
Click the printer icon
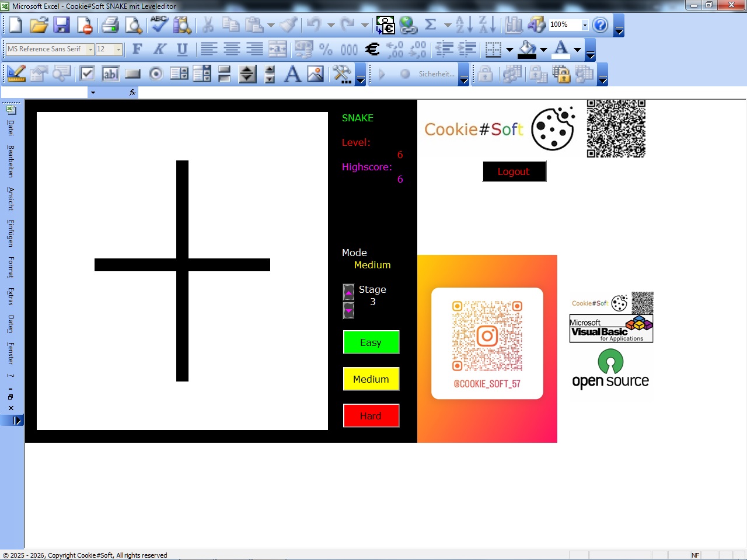coord(110,25)
